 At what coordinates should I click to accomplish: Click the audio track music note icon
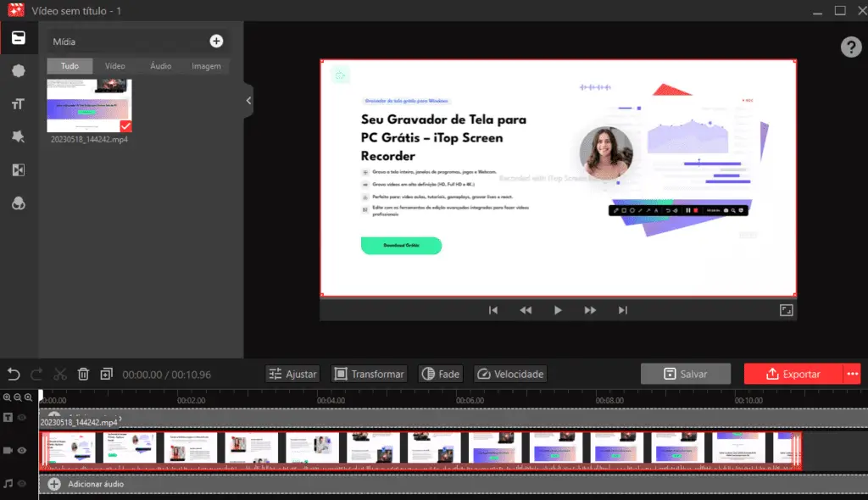click(x=8, y=483)
